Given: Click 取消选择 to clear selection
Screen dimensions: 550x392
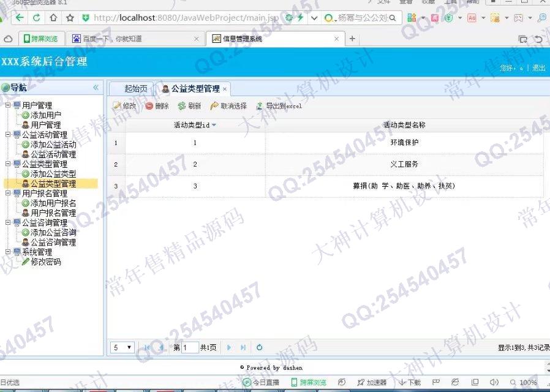Looking at the screenshot, I should point(228,106).
